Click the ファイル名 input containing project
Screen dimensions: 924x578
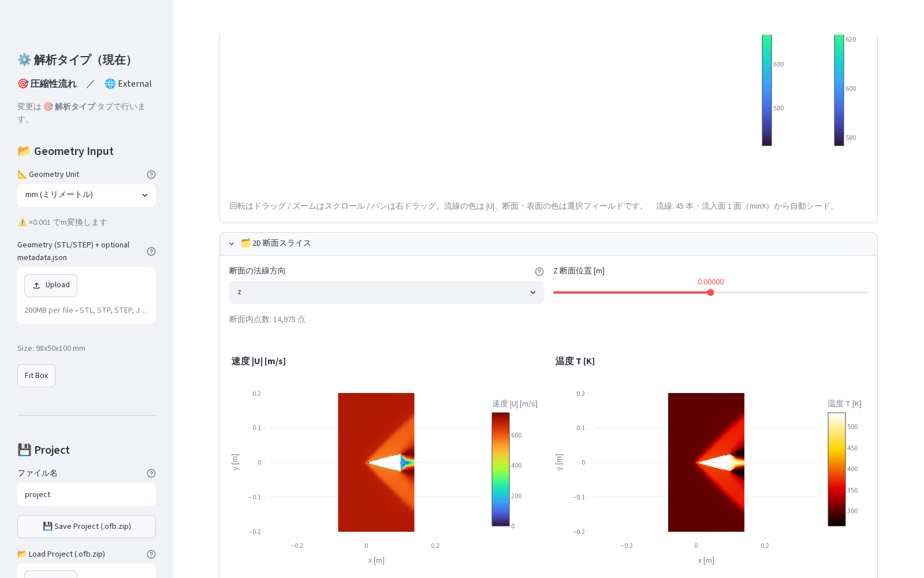pyautogui.click(x=87, y=495)
